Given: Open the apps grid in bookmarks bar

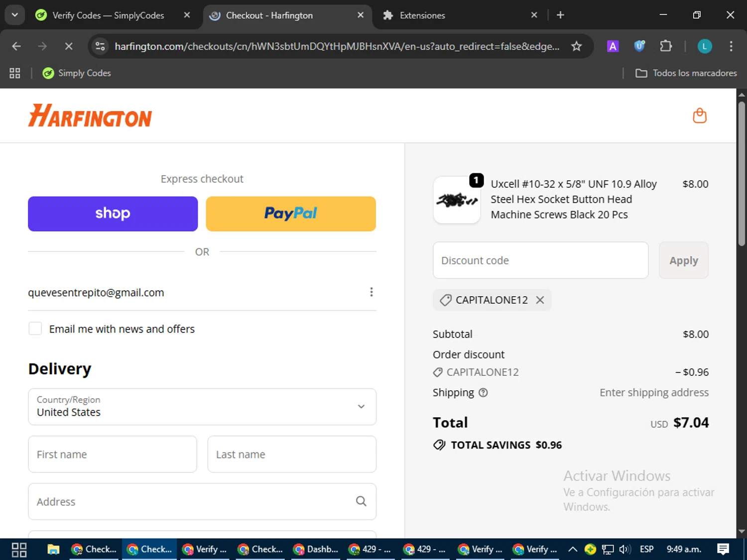Looking at the screenshot, I should [x=15, y=73].
